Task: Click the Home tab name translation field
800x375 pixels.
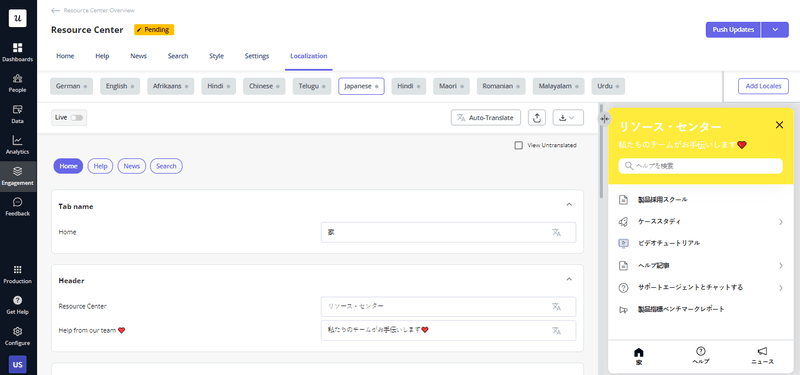Action: point(448,232)
